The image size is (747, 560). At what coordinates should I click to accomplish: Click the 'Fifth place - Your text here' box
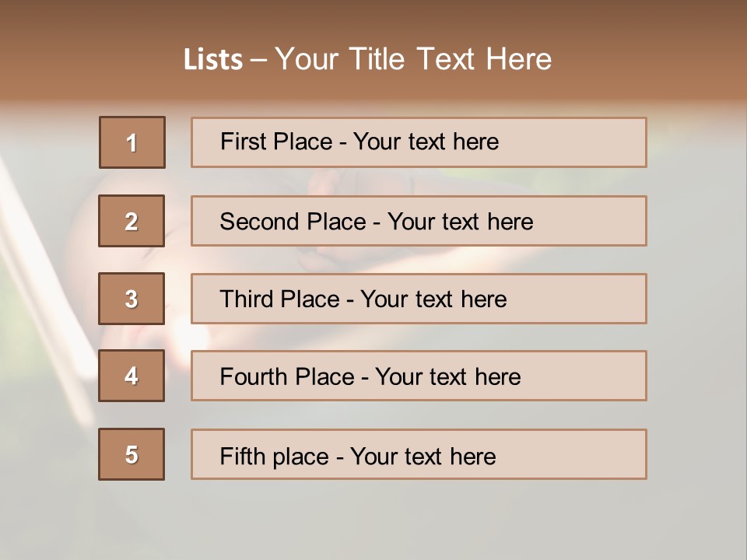(419, 453)
